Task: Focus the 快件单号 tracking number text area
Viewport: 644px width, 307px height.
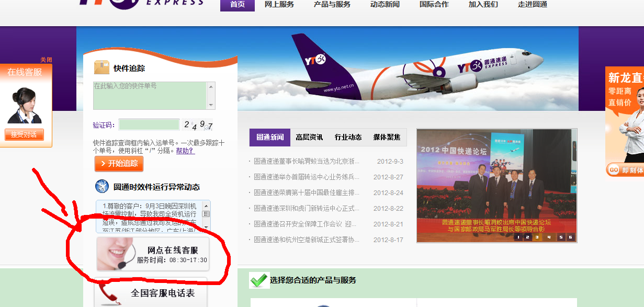Action: click(150, 95)
